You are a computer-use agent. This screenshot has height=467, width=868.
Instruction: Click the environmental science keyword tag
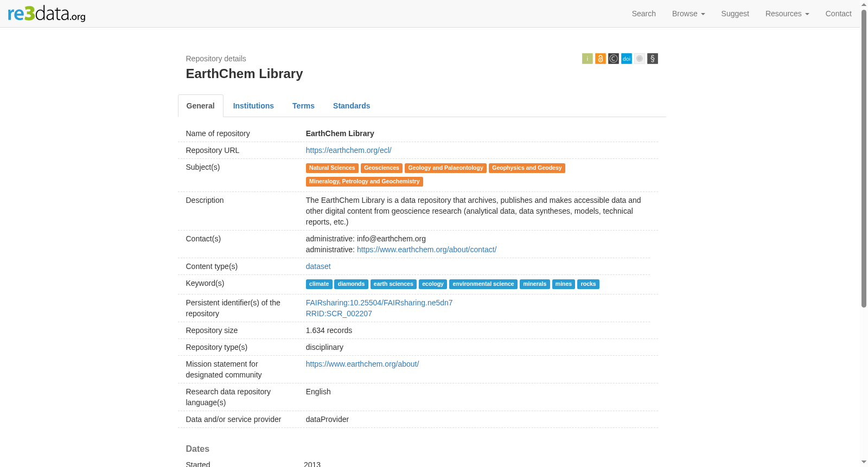[483, 284]
